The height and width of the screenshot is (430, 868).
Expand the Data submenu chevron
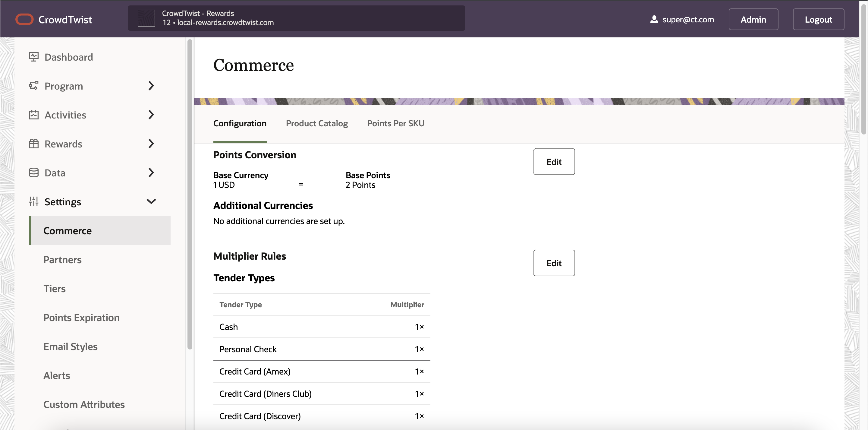151,173
